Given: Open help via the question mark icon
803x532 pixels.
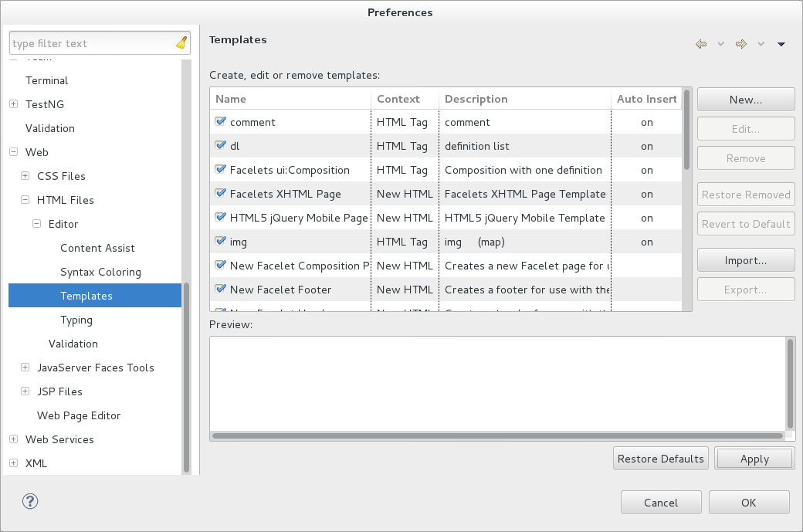Looking at the screenshot, I should (29, 501).
